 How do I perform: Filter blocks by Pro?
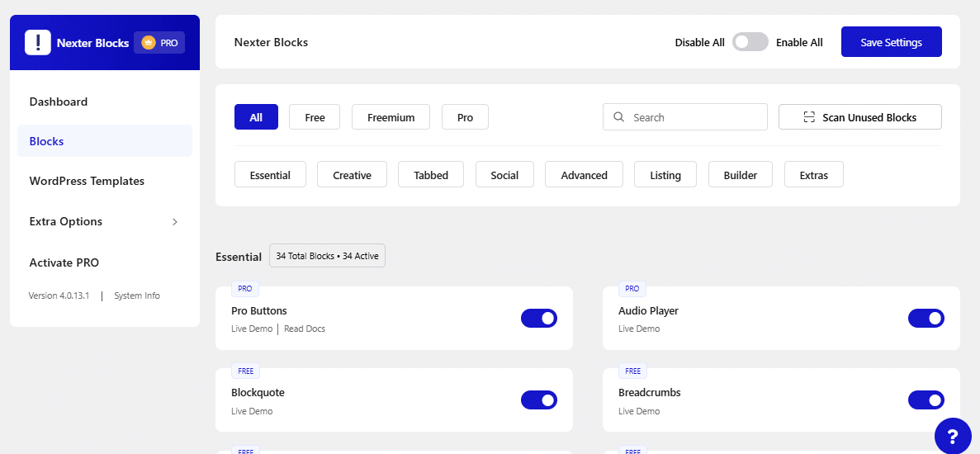[x=465, y=116]
